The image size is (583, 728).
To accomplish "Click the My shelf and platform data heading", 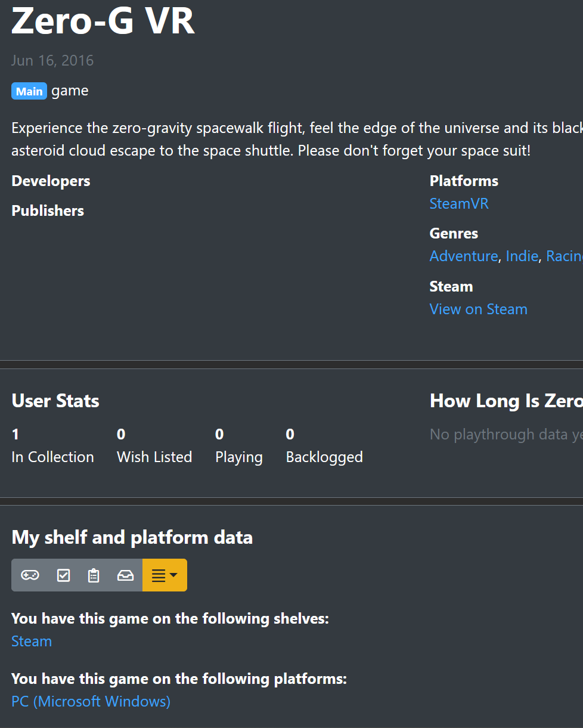I will (132, 537).
